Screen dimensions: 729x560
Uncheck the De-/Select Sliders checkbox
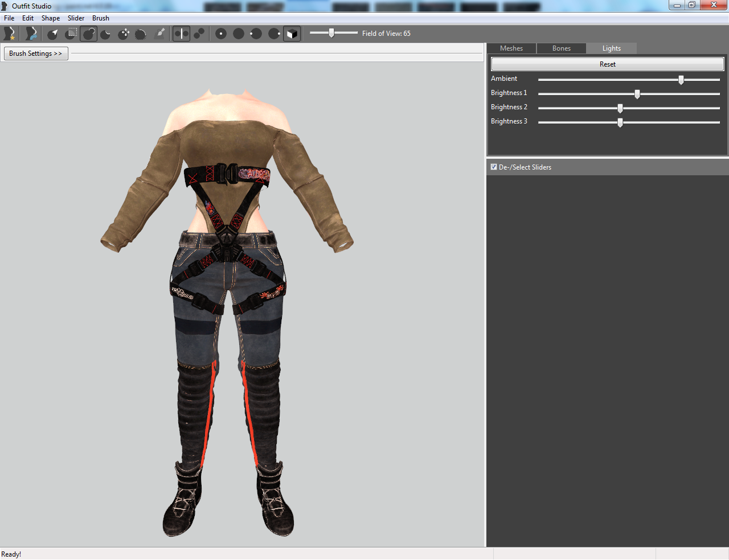(494, 167)
